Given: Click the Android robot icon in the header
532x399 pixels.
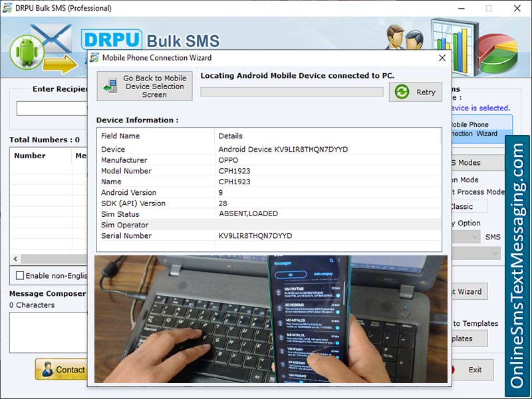Looking at the screenshot, I should point(25,50).
